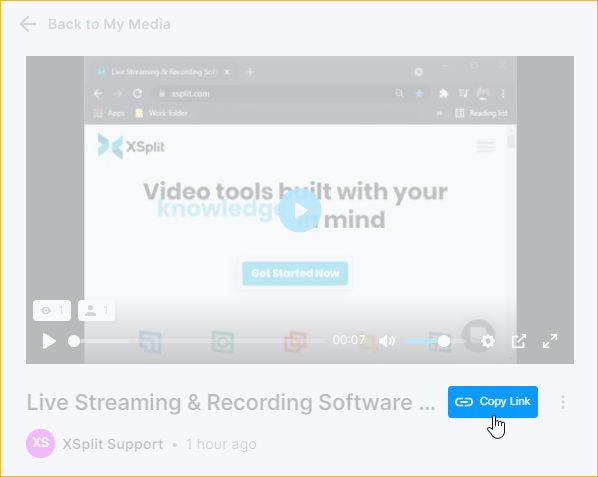This screenshot has width=598, height=477.
Task: Play video with bottom-left play control
Action: (x=49, y=341)
